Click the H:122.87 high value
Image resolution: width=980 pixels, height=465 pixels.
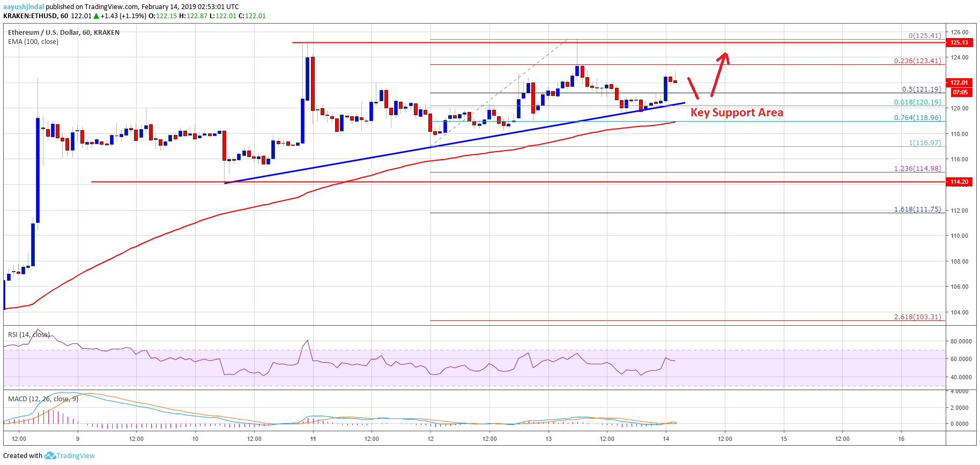pos(193,16)
